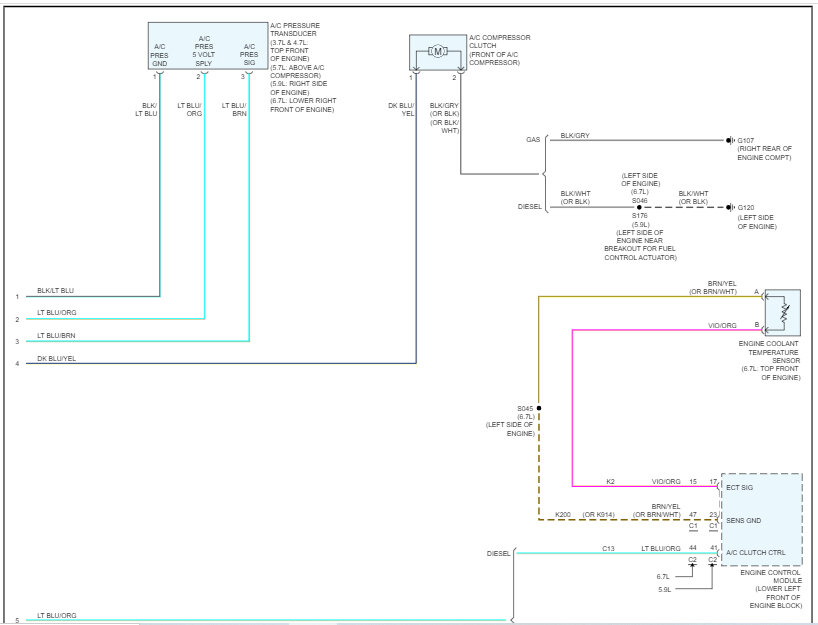Click the S176 splice label
Viewport: 818px width, 625px height.
640,215
